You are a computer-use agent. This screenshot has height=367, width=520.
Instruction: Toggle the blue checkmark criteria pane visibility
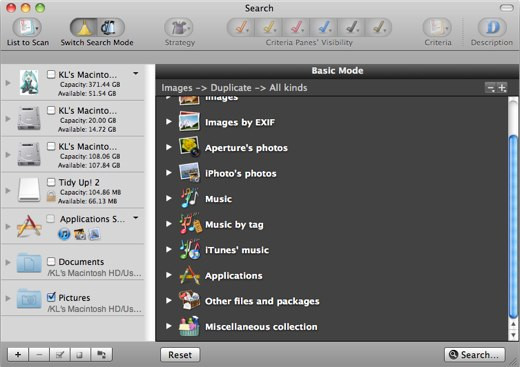click(323, 27)
